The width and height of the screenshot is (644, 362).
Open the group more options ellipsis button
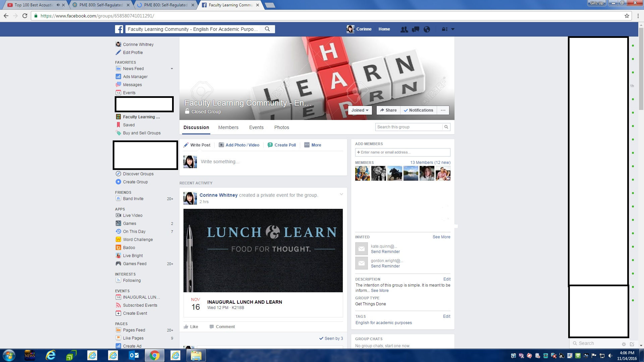[x=443, y=110]
